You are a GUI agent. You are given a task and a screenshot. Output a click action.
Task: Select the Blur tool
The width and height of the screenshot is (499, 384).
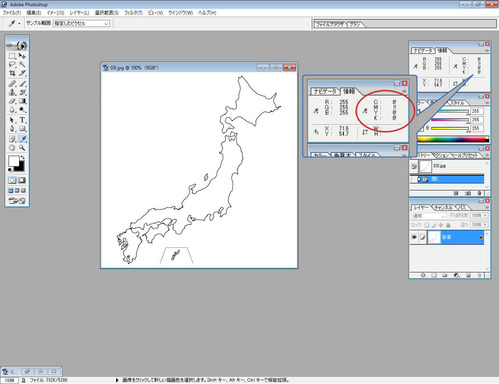(x=12, y=110)
